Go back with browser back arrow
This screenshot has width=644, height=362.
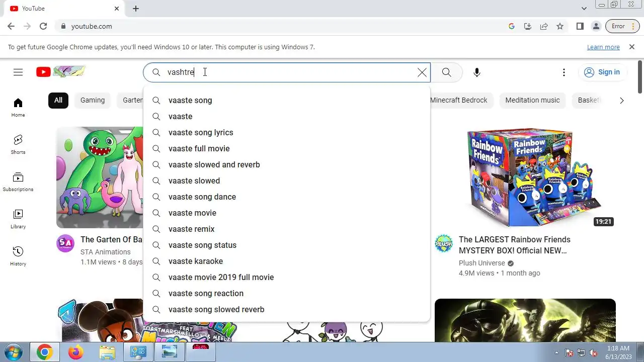(x=11, y=26)
